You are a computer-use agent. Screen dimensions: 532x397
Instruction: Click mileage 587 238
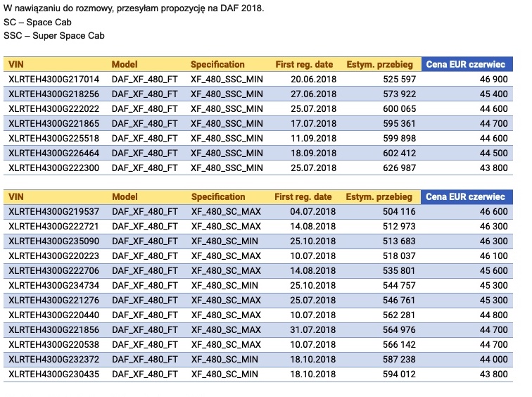click(399, 359)
